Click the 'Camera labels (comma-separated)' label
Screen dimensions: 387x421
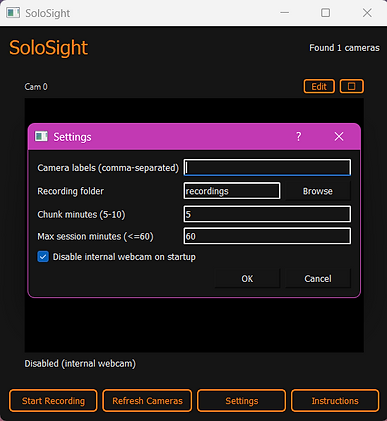pyautogui.click(x=108, y=168)
